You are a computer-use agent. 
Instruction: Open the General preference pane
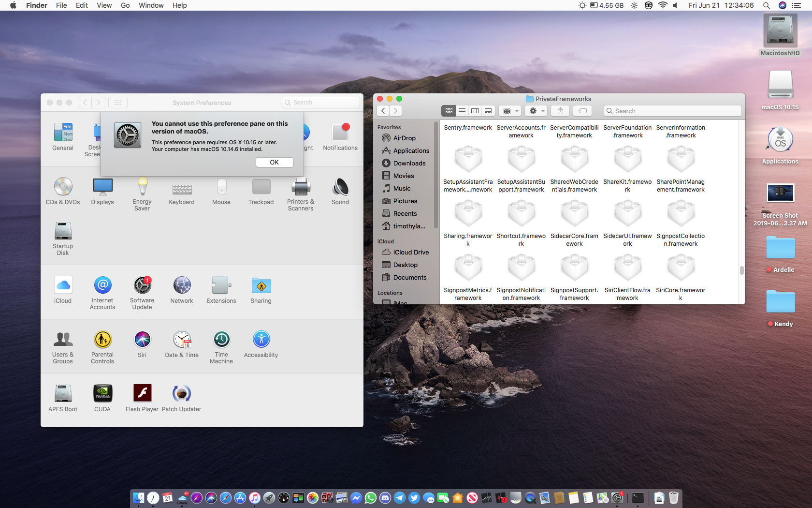click(63, 137)
